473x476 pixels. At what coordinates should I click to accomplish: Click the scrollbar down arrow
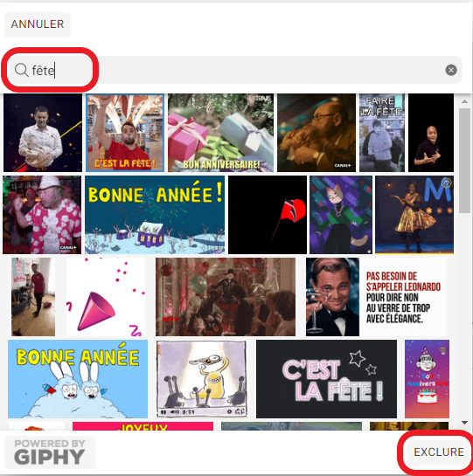click(x=464, y=422)
